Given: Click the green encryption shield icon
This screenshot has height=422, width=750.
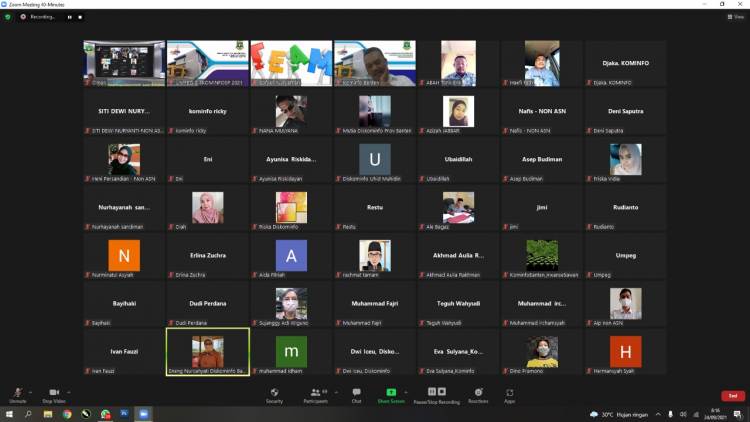Looking at the screenshot, I should click(x=8, y=17).
